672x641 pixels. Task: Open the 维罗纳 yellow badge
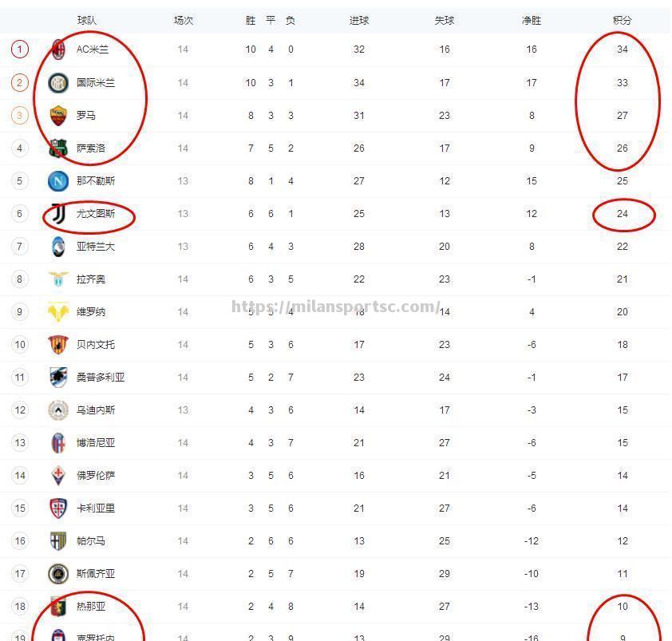click(58, 311)
